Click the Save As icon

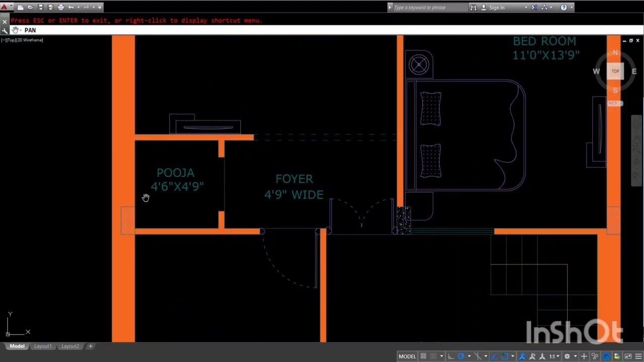pyautogui.click(x=50, y=8)
